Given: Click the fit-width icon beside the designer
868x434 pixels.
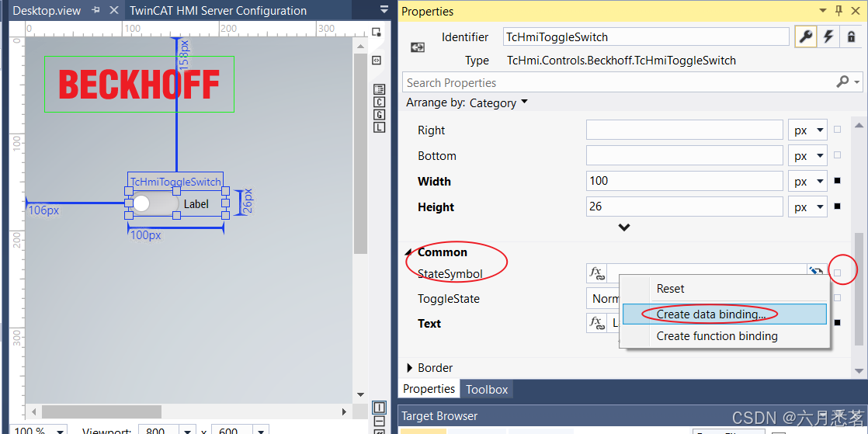Looking at the screenshot, I should (x=377, y=60).
